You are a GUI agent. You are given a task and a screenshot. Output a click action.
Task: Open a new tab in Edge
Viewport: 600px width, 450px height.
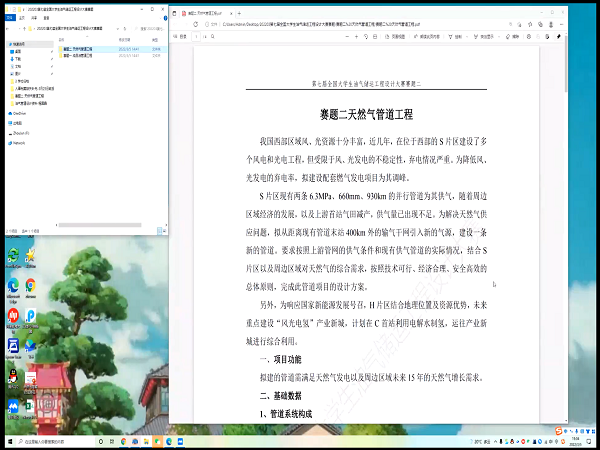[x=239, y=13]
